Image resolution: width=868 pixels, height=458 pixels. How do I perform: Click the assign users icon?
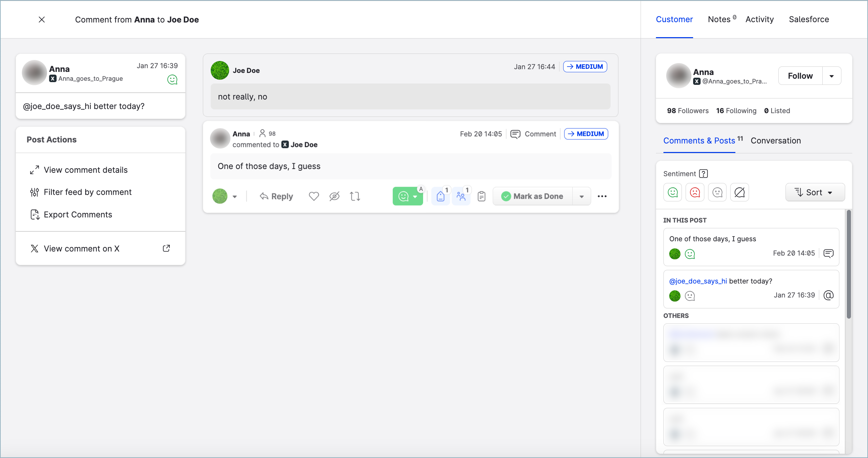coord(461,196)
